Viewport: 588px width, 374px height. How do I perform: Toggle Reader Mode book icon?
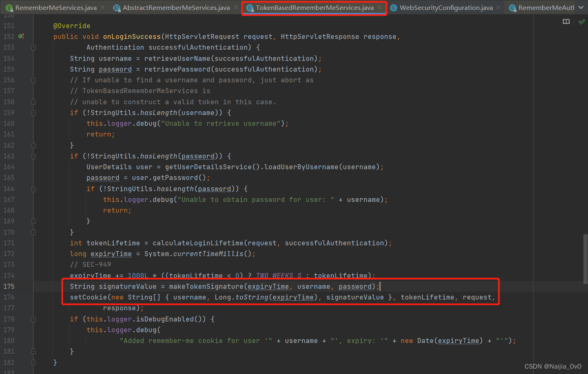click(566, 22)
